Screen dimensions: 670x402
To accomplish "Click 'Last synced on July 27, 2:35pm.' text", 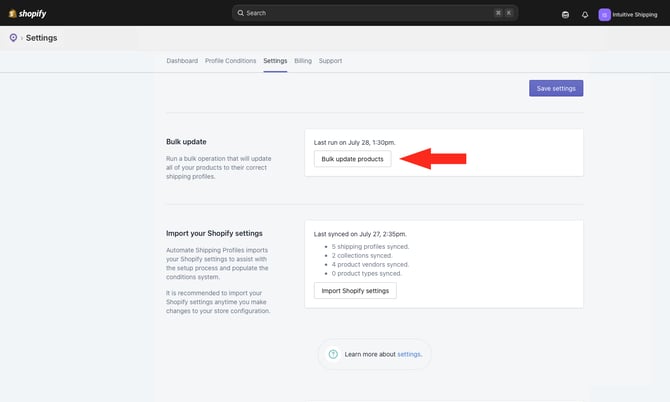I will click(x=360, y=234).
